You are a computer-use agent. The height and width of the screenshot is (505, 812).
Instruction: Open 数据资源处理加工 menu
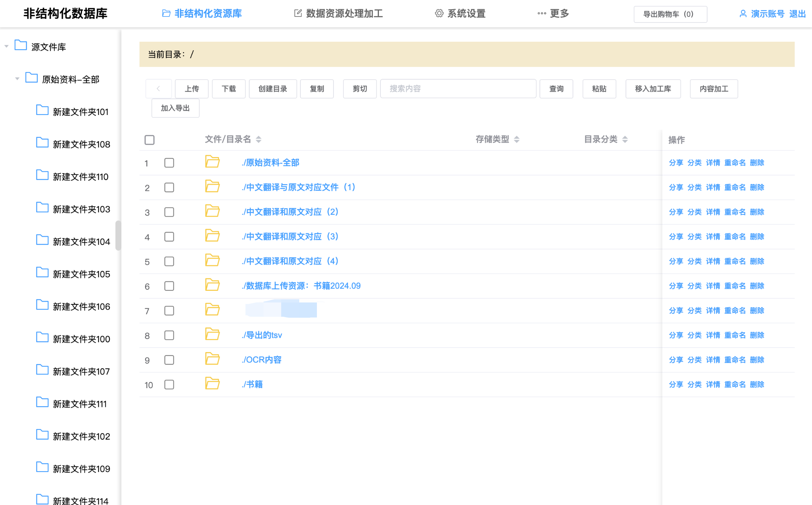(338, 14)
